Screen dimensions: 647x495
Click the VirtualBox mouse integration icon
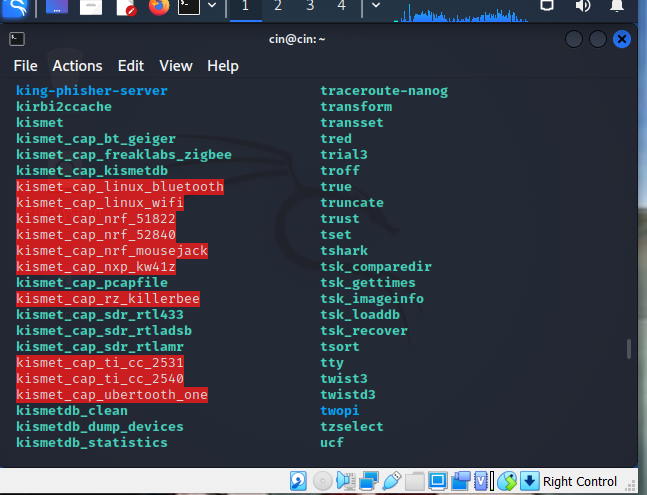coord(507,481)
